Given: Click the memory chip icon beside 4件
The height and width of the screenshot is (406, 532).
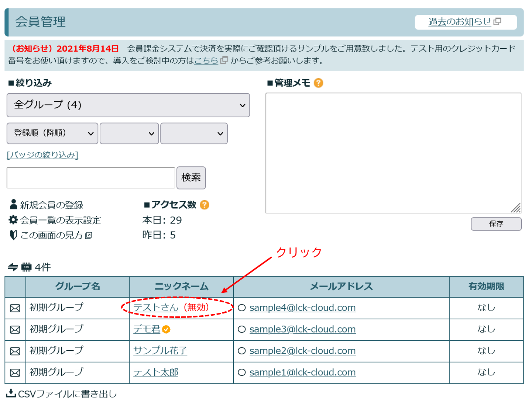Looking at the screenshot, I should pos(26,267).
